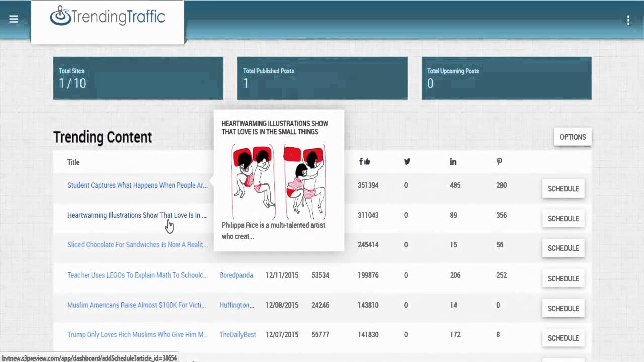Image resolution: width=644 pixels, height=362 pixels.
Task: Open Heartwarming Illustrations Show That Love link
Action: point(137,215)
